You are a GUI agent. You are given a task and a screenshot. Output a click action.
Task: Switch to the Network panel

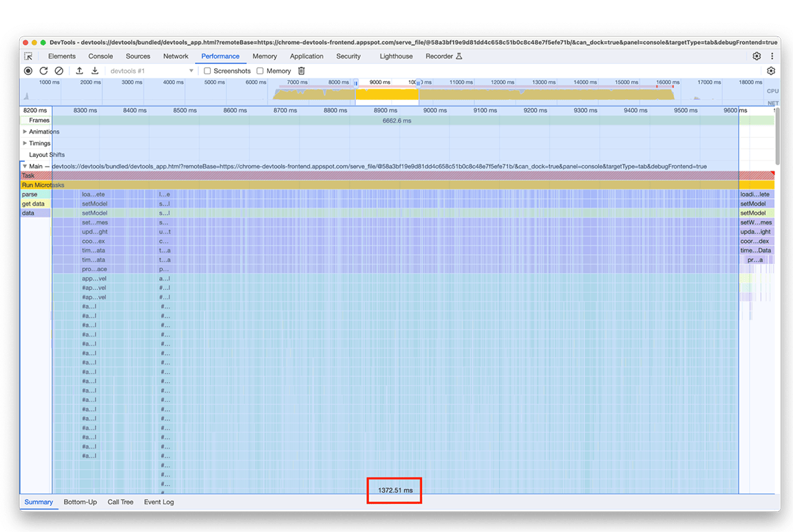tap(176, 56)
